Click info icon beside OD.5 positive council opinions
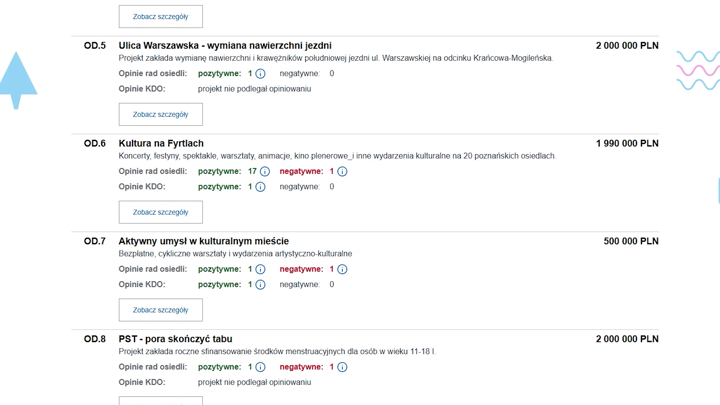This screenshot has width=720, height=405. click(260, 74)
